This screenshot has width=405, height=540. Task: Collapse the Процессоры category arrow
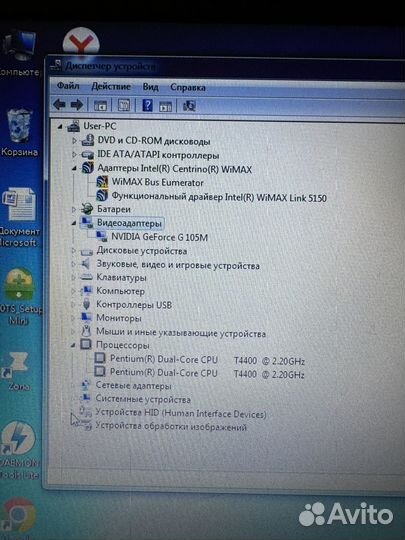[x=73, y=345]
